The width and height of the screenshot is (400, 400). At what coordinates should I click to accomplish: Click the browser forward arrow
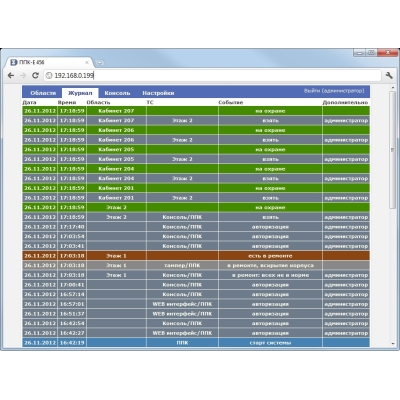pyautogui.click(x=23, y=76)
